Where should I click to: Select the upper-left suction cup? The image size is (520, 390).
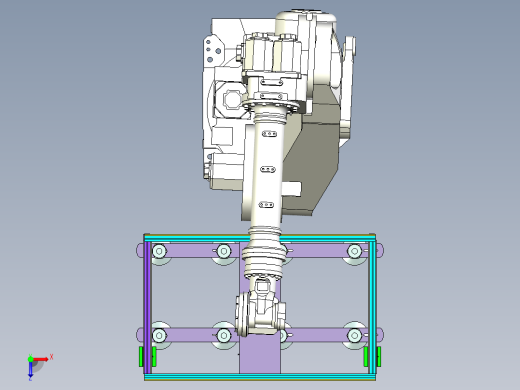[159, 251]
